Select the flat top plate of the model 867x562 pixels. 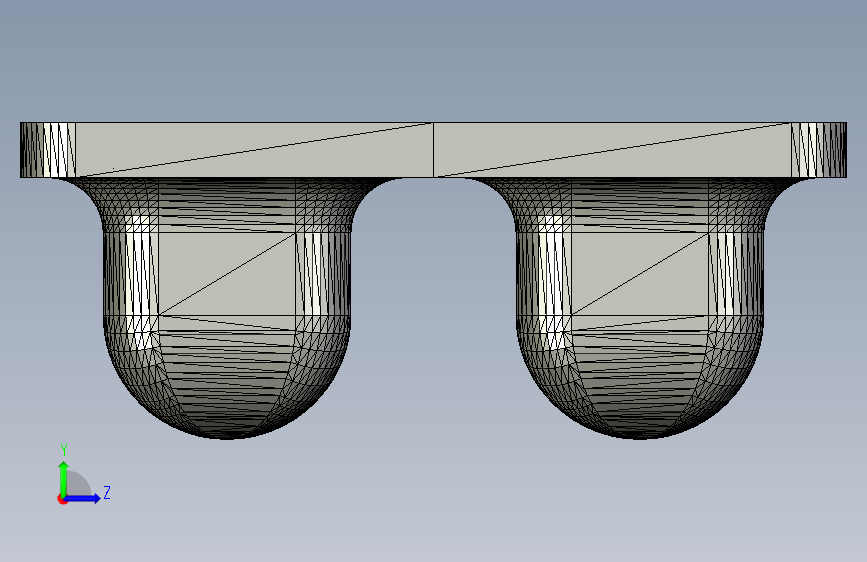(433, 150)
